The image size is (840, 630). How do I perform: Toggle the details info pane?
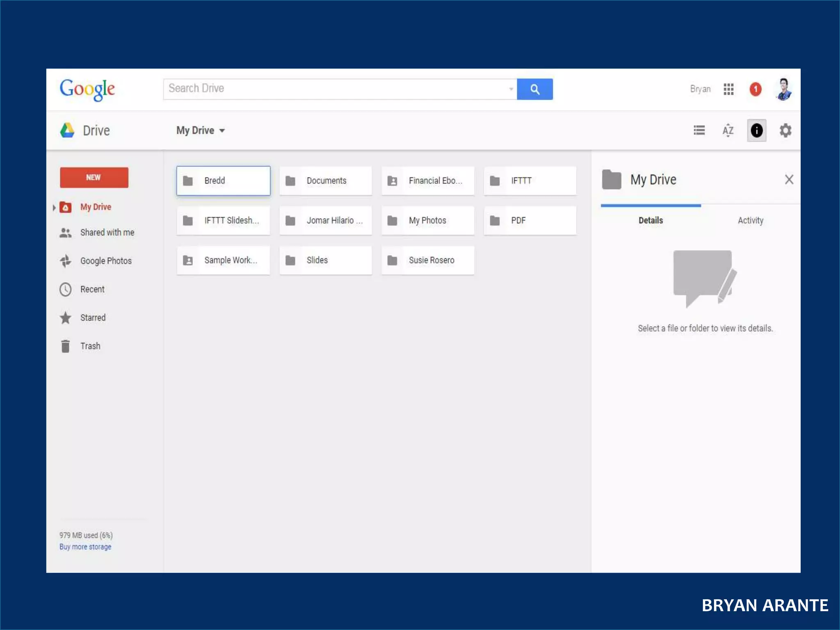(756, 130)
